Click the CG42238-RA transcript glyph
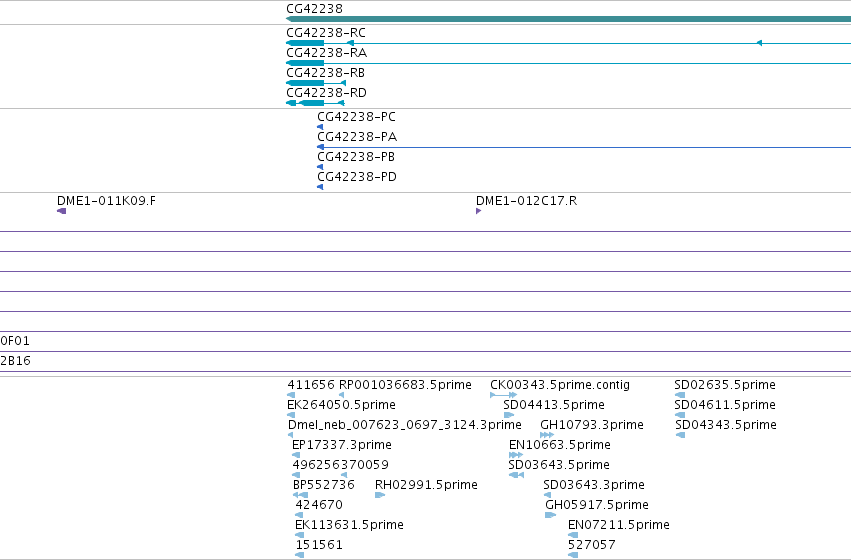Screen dimensions: 851x560 click(568, 63)
